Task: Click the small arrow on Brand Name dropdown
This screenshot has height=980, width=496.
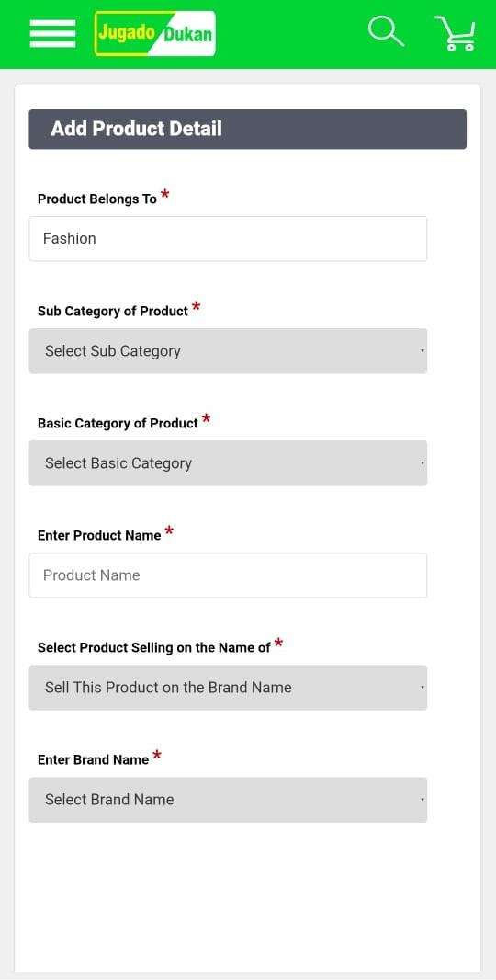Action: pyautogui.click(x=423, y=800)
